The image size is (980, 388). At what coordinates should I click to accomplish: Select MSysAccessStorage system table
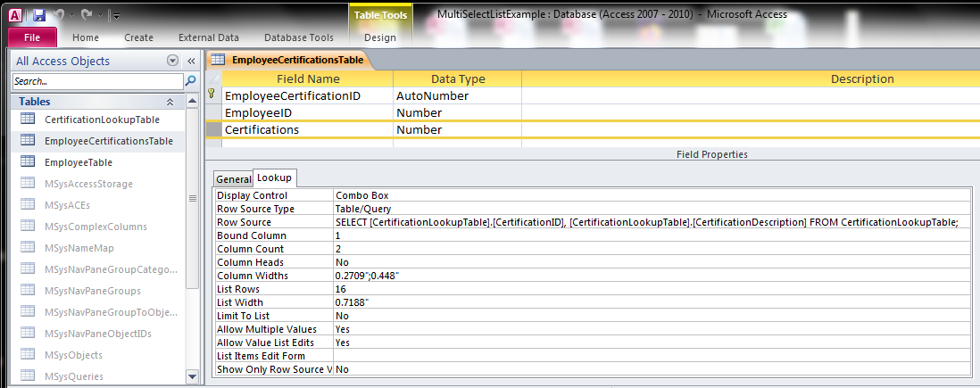coord(88,184)
